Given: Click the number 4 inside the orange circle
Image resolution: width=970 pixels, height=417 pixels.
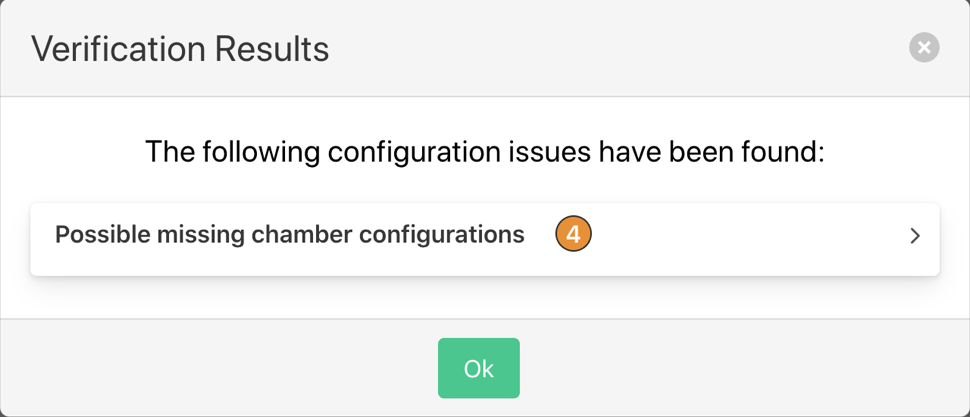Looking at the screenshot, I should coord(574,235).
